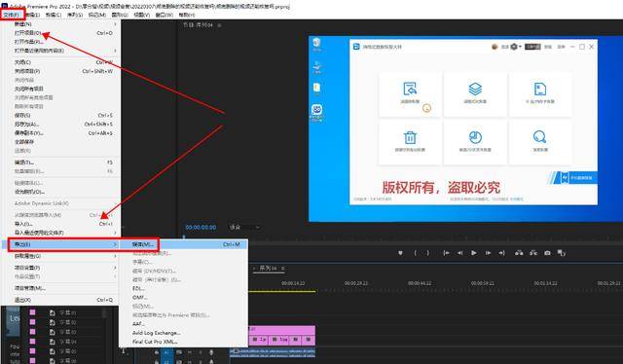The width and height of the screenshot is (623, 364).
Task: Click the pink label swatch of first subtitle item
Action: (32, 312)
